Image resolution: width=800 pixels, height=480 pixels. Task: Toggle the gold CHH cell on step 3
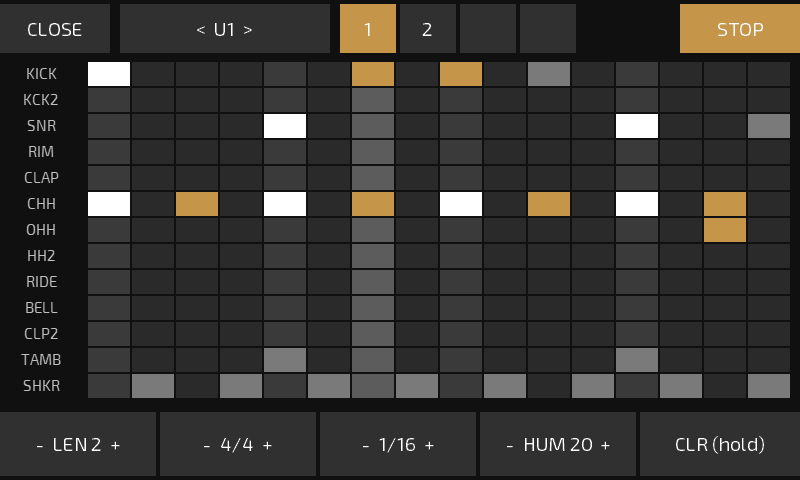197,204
